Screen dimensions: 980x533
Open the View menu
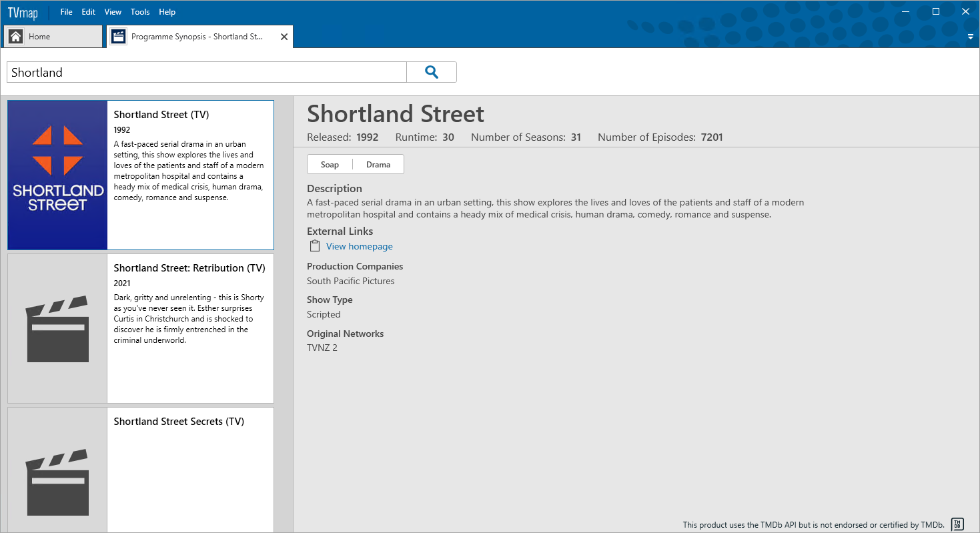click(x=113, y=12)
